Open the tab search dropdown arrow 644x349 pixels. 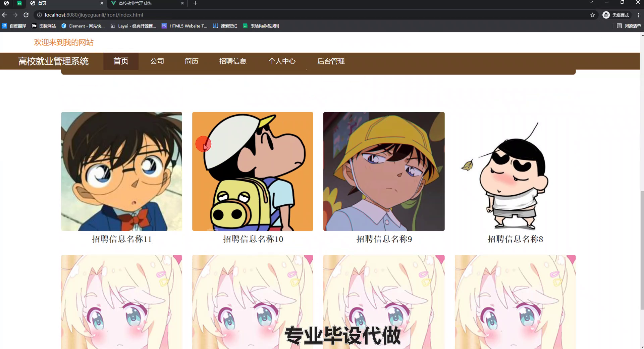tap(591, 2)
